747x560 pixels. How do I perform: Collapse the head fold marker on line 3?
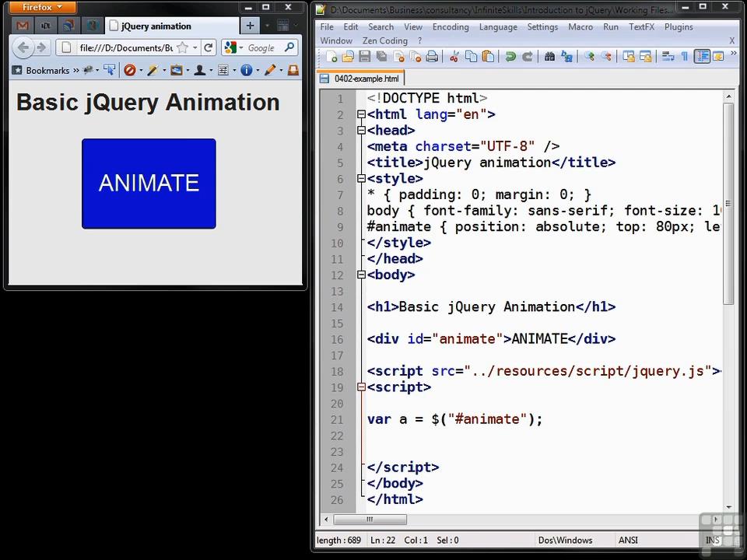coord(360,131)
